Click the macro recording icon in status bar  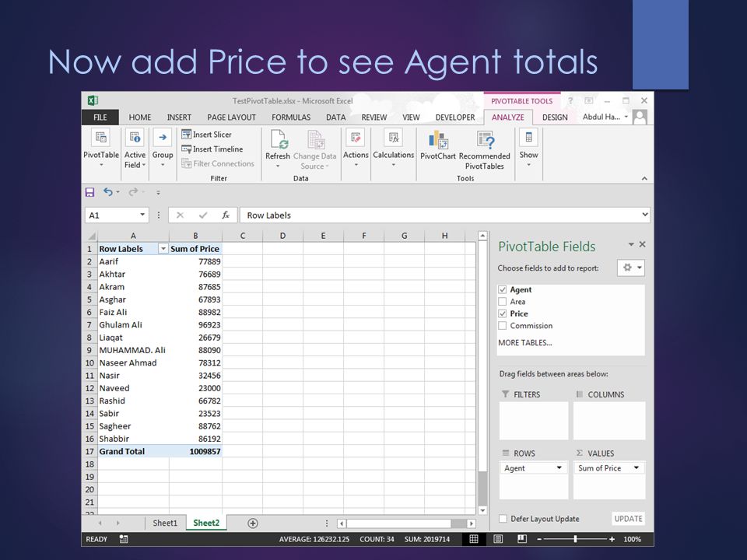(124, 539)
